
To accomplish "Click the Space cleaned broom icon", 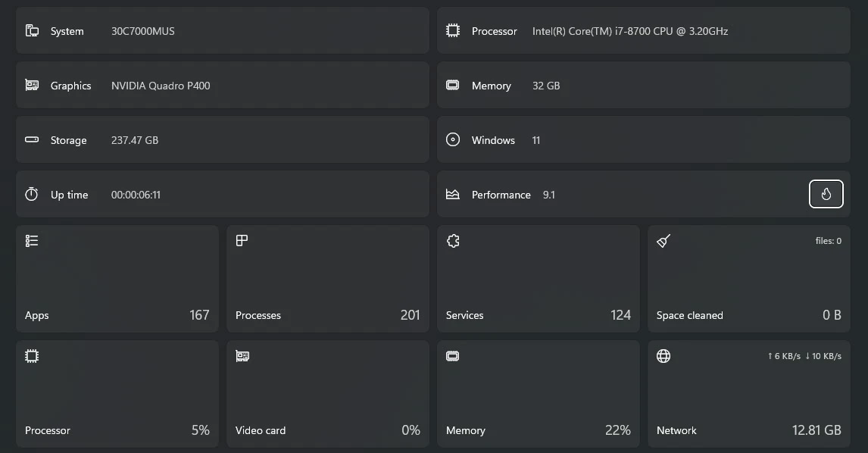I will pyautogui.click(x=663, y=240).
